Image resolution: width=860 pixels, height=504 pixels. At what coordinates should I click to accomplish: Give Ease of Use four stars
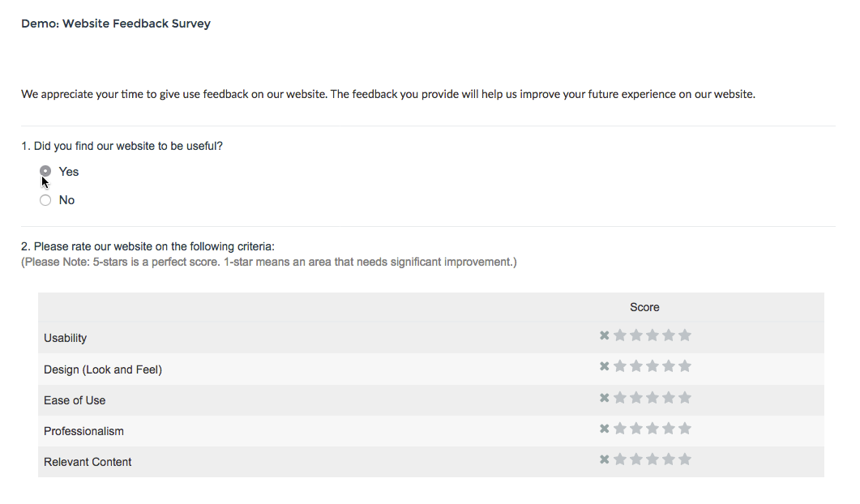pyautogui.click(x=669, y=397)
